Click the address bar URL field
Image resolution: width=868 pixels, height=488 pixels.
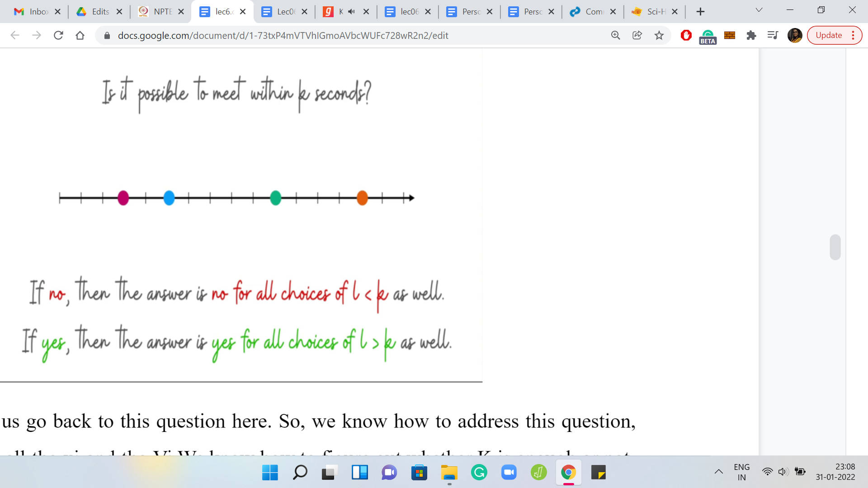[x=283, y=35]
